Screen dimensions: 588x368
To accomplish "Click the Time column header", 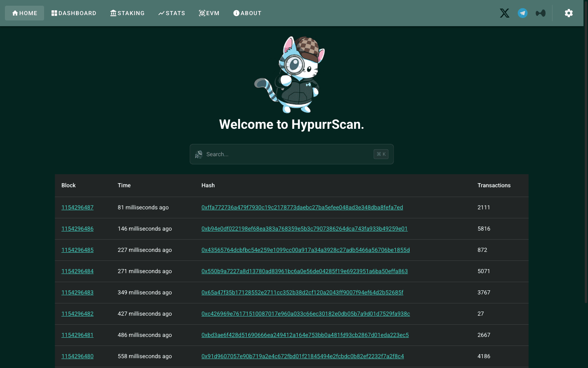I will click(x=124, y=185).
